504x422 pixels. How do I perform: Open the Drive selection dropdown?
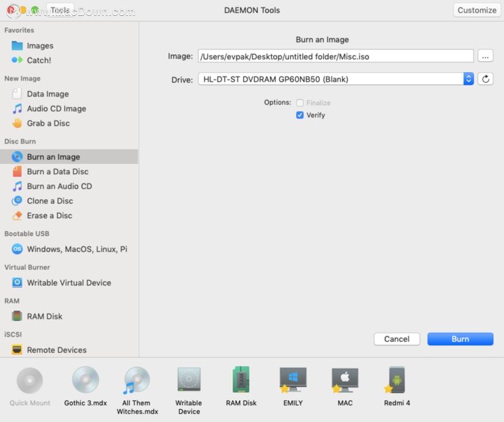[x=335, y=79]
